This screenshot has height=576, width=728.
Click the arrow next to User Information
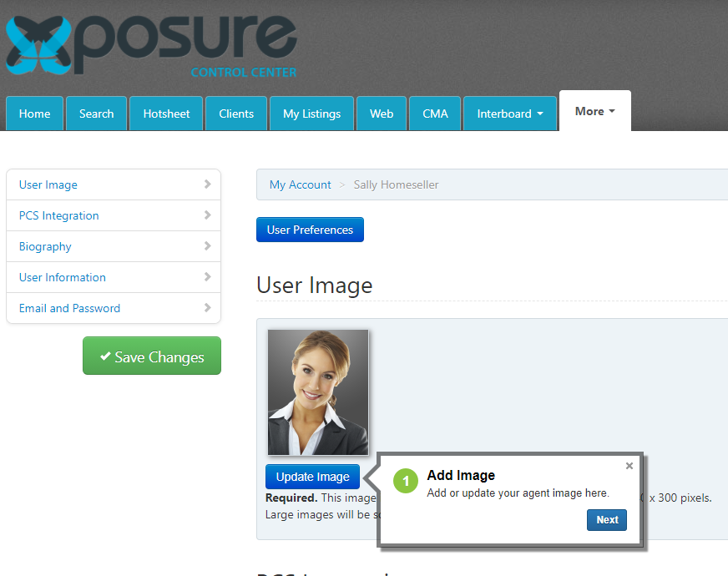pyautogui.click(x=208, y=276)
